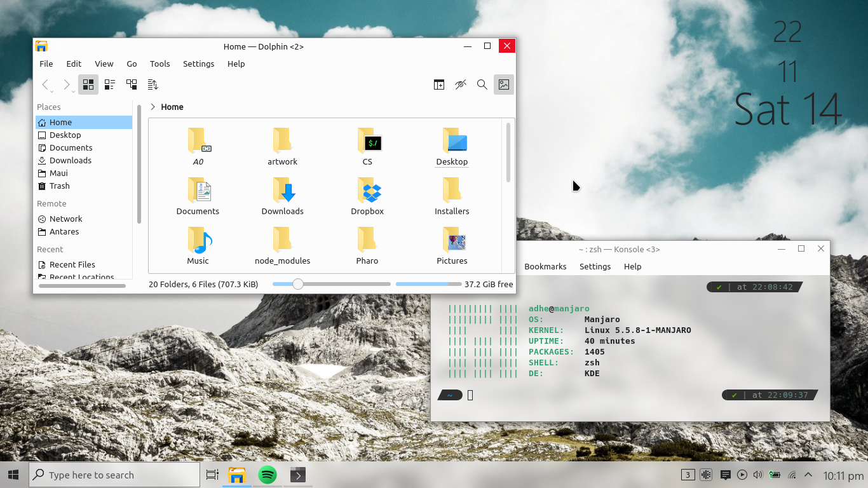The image size is (868, 488).
Task: Select Home in the Places panel
Action: (x=84, y=122)
